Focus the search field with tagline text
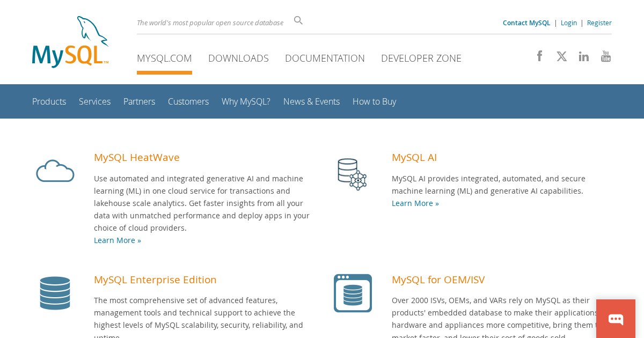644x338 pixels. [210, 23]
